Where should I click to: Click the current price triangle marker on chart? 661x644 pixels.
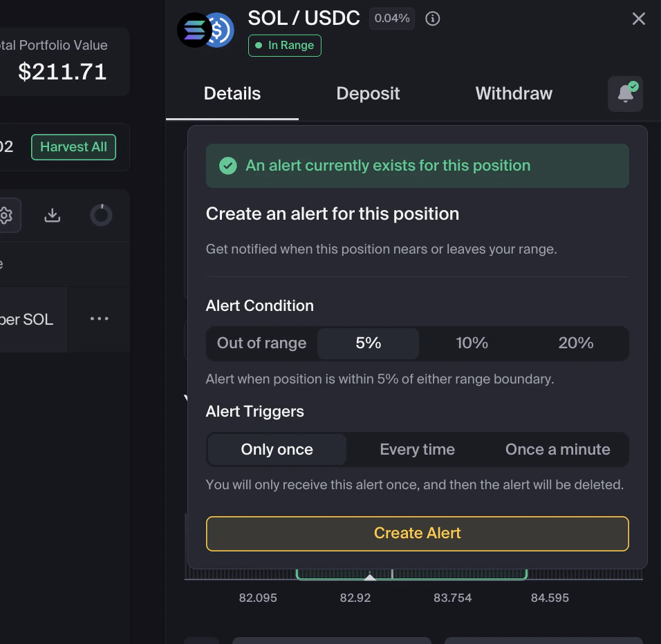(370, 576)
